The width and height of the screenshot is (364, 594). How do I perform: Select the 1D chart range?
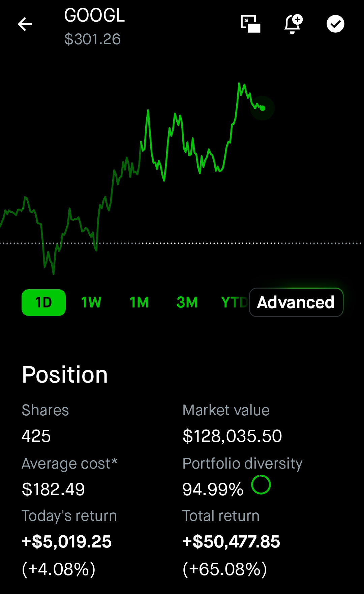(43, 302)
